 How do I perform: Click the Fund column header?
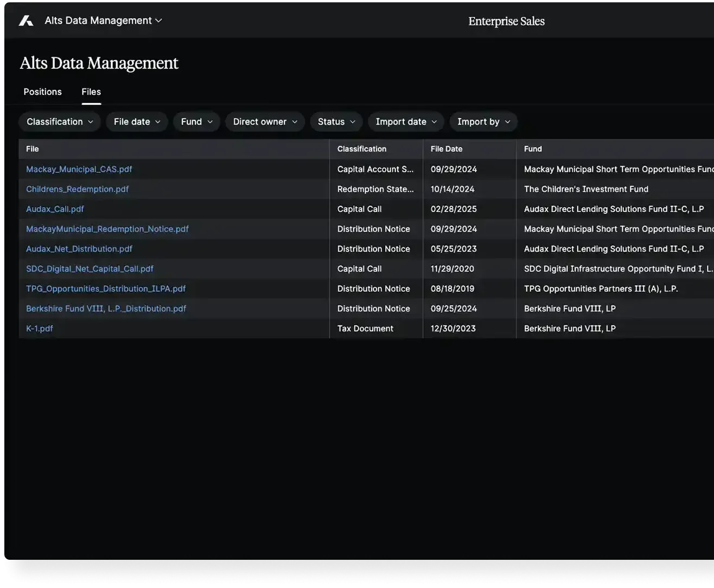615,149
